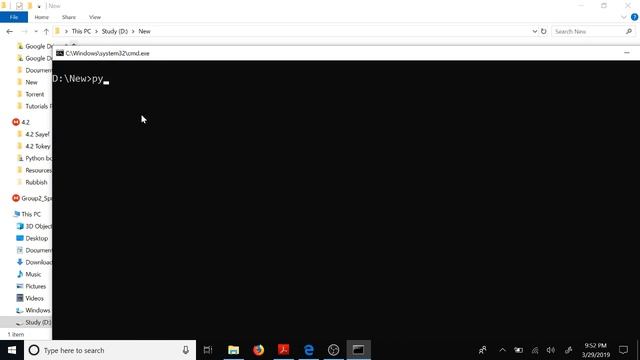Select '4.2 Sayef' folder
Viewport: 640px width, 360px height.
(x=33, y=134)
